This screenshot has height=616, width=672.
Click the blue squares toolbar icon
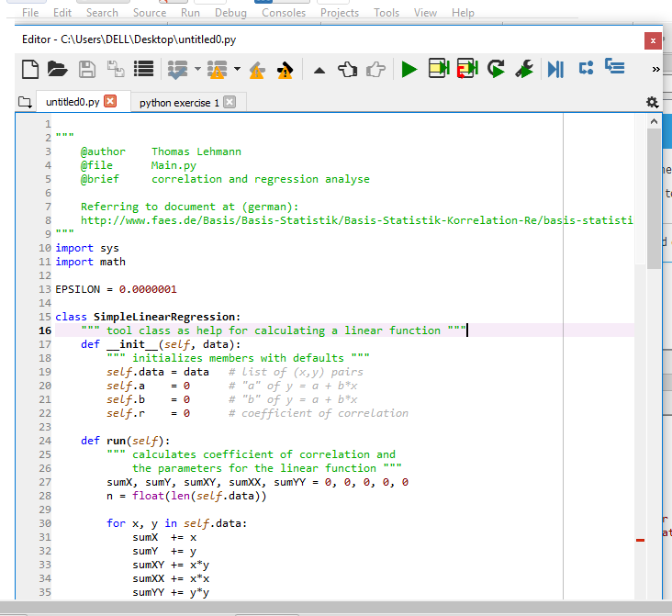pyautogui.click(x=586, y=68)
